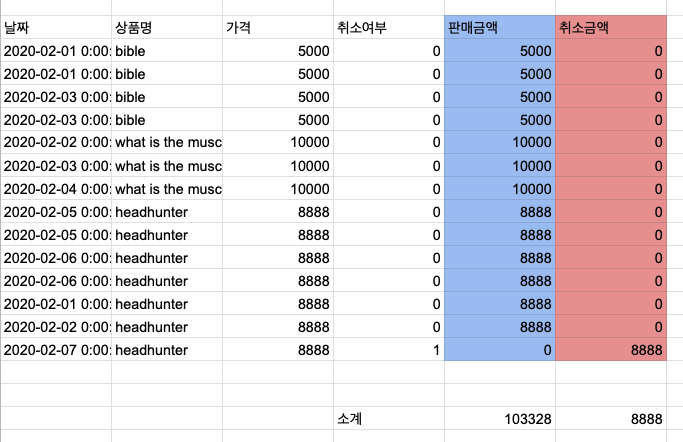Image resolution: width=683 pixels, height=442 pixels.
Task: Click 판매금액 10000 in the 2020-02-04 row
Action: click(x=500, y=189)
